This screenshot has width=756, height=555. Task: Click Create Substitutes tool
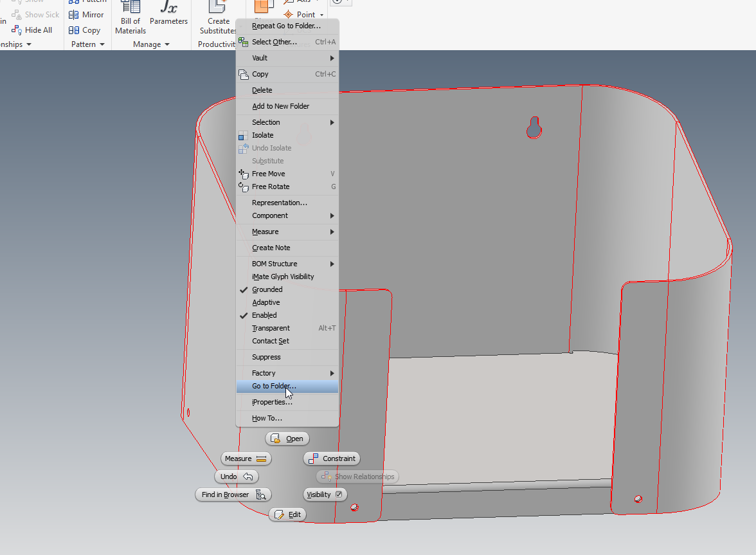click(219, 18)
